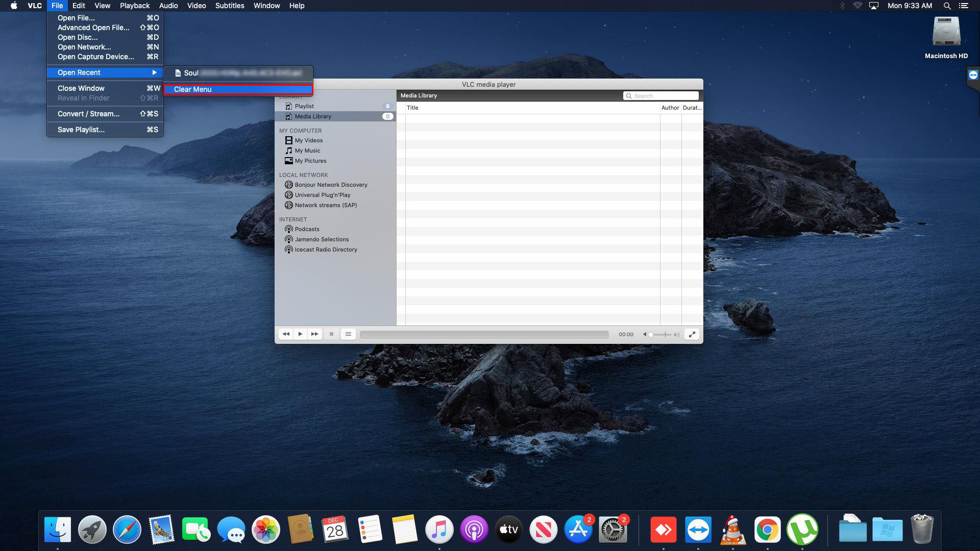Open the Playback menu
Image resolution: width=980 pixels, height=551 pixels.
coord(135,6)
